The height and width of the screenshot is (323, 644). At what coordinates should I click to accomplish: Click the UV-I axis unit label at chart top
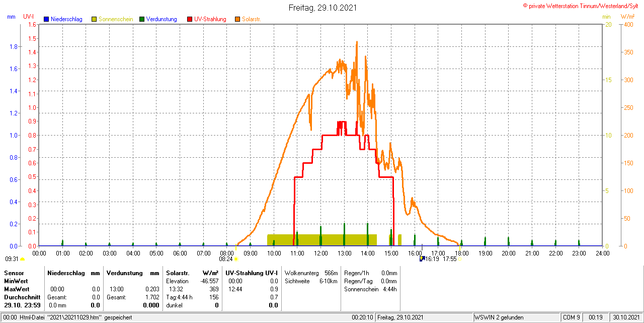pyautogui.click(x=29, y=17)
